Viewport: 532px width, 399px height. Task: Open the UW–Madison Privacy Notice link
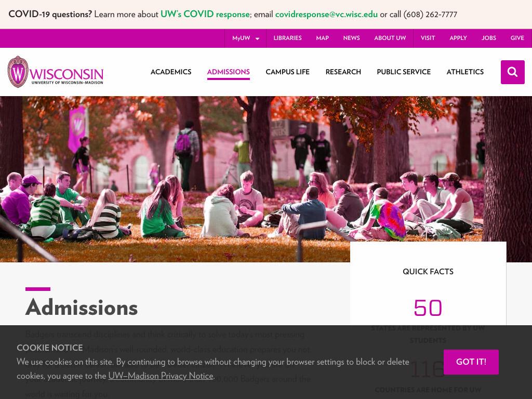[161, 376]
